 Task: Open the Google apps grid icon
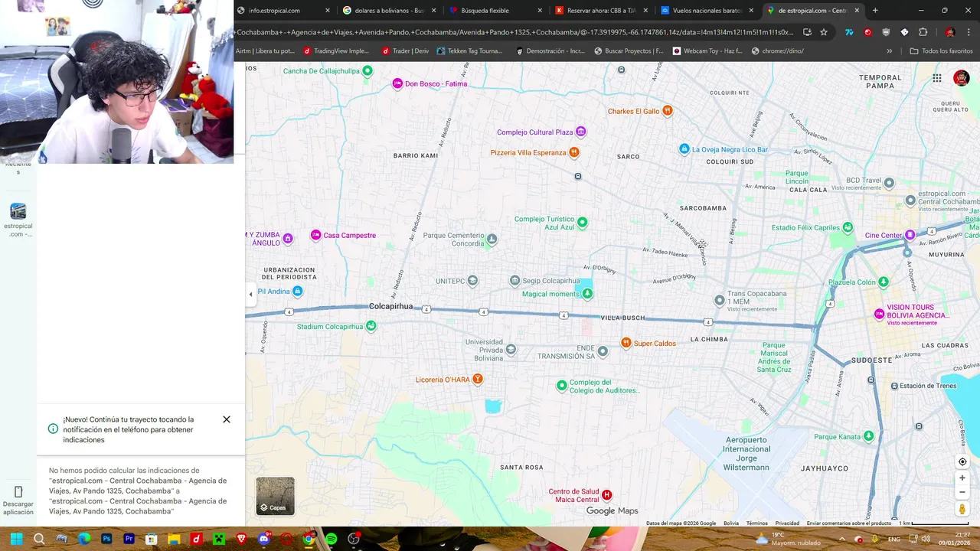click(x=937, y=78)
